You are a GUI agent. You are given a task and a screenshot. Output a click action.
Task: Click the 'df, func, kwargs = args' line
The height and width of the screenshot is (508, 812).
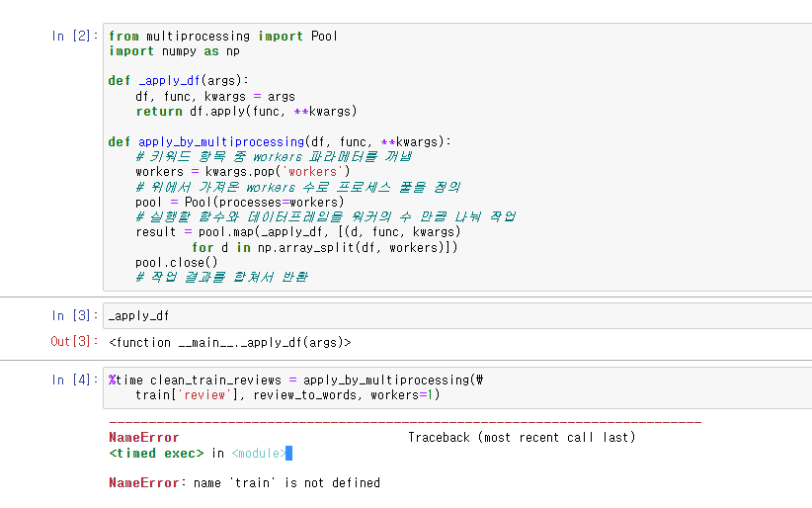[215, 97]
